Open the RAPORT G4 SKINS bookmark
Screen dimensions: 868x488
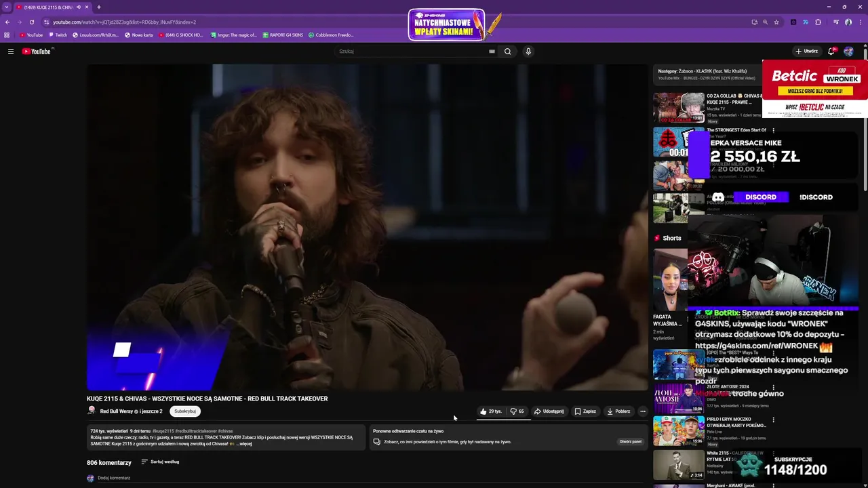point(283,35)
